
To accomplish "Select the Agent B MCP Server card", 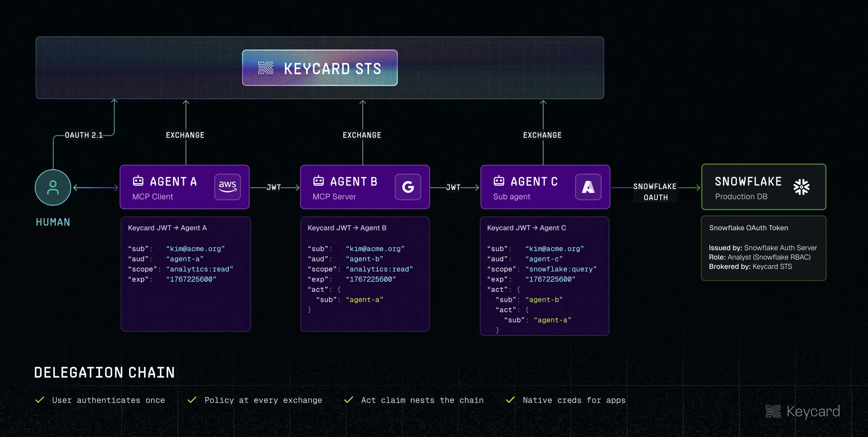I will [365, 187].
